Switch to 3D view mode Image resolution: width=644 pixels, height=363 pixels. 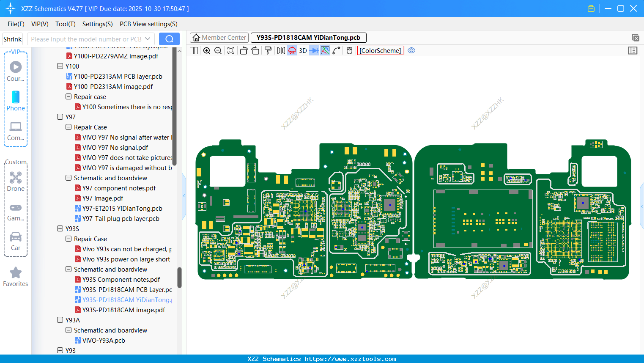[303, 50]
